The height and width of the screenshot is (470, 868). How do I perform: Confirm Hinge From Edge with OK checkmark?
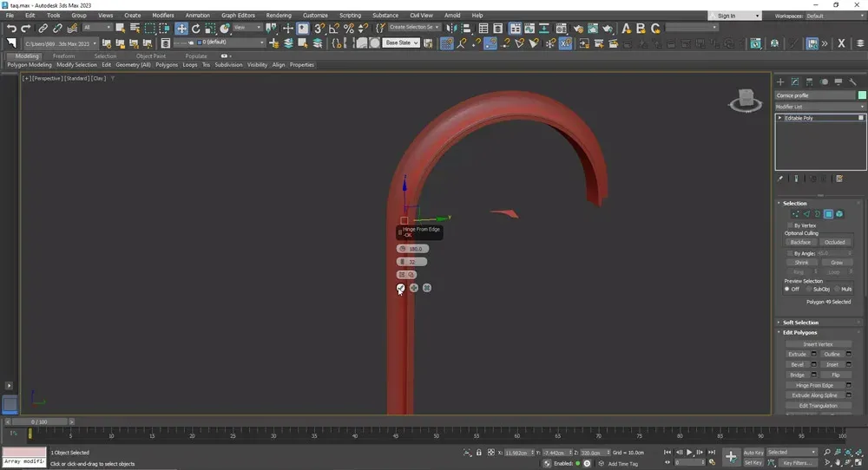pos(400,288)
